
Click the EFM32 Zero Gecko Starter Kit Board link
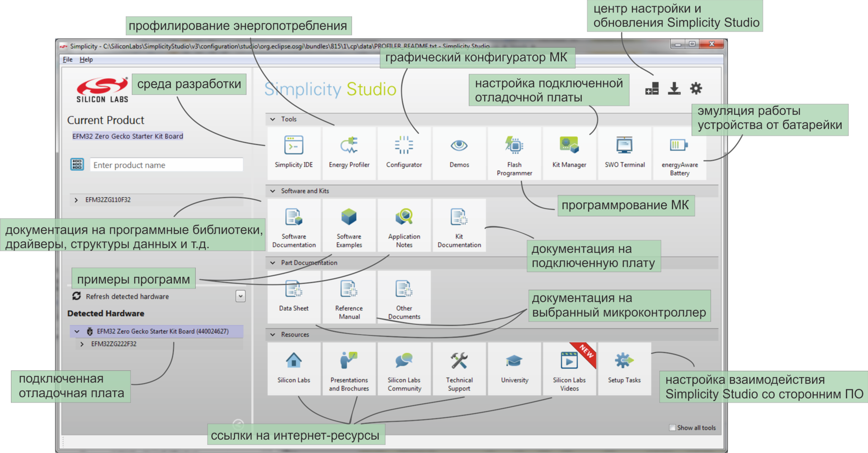point(128,136)
